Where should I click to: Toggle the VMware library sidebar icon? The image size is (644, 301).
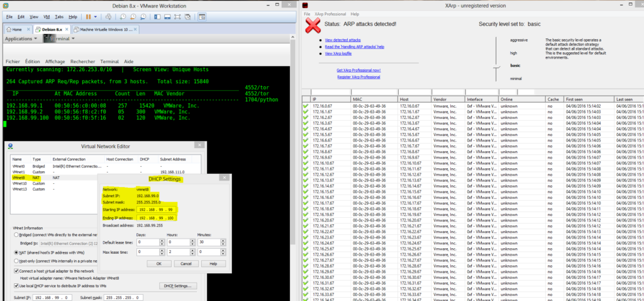[x=157, y=17]
